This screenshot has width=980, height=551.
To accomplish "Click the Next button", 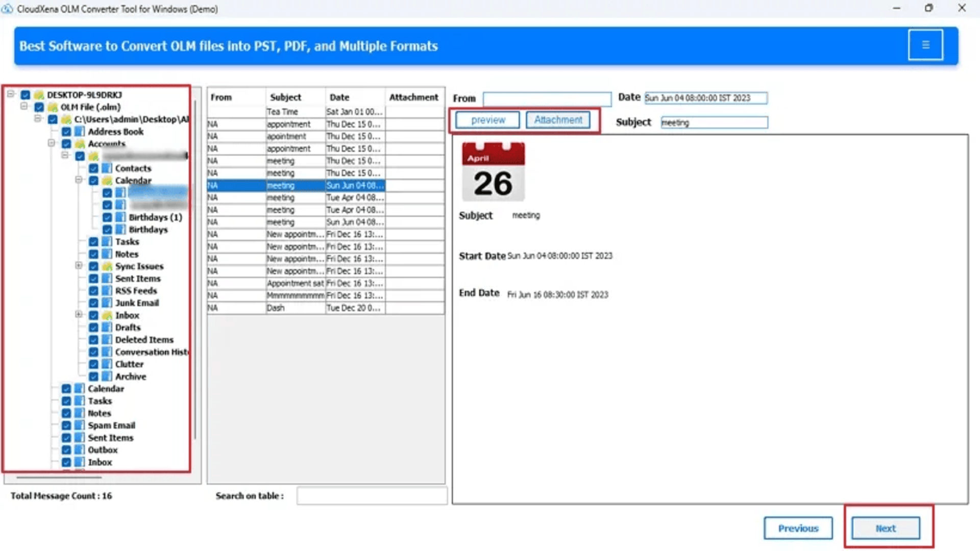I will point(886,528).
